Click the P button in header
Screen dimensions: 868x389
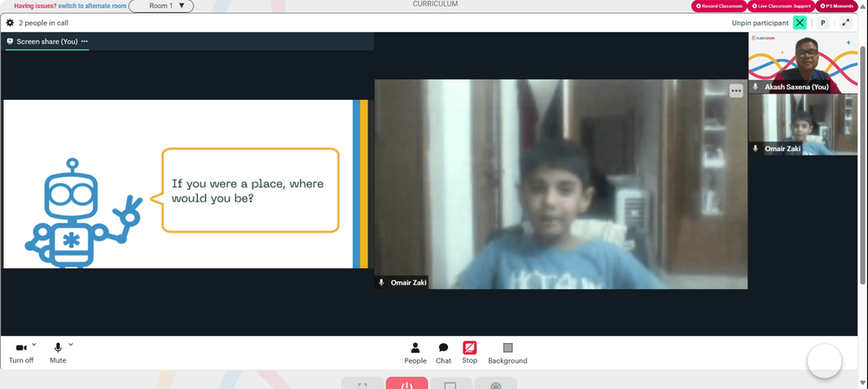pos(823,23)
